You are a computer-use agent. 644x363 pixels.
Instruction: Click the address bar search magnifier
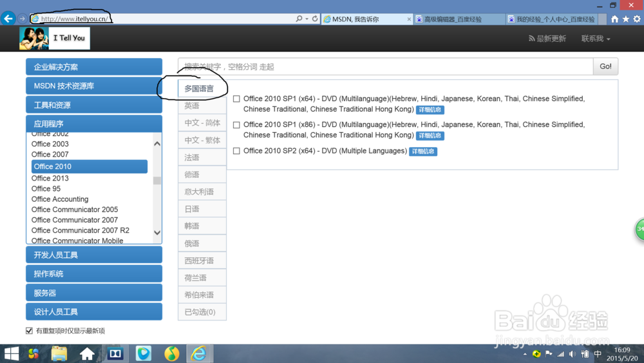[x=299, y=19]
